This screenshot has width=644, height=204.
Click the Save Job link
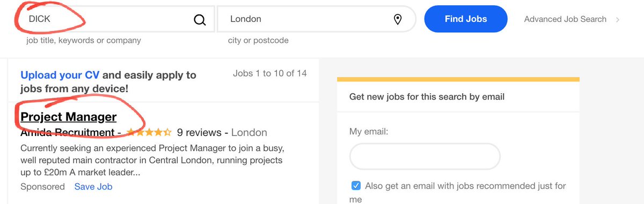pos(93,187)
